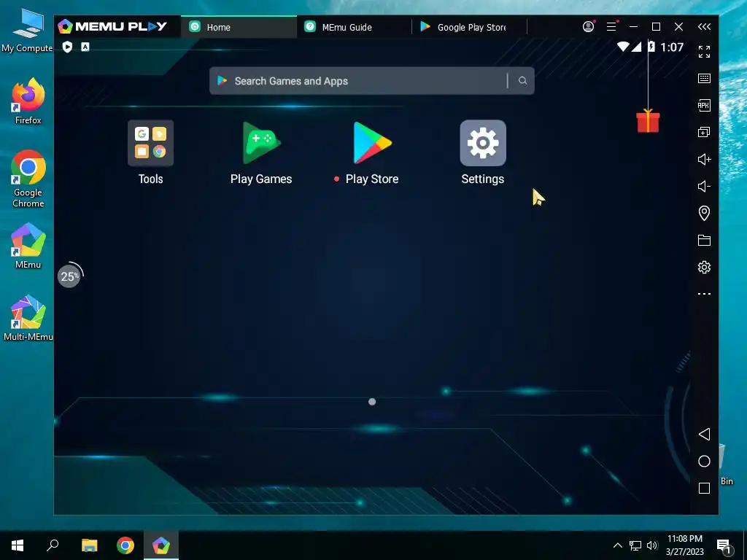Tap the Android back button
Image resolution: width=747 pixels, height=560 pixels.
click(x=704, y=434)
